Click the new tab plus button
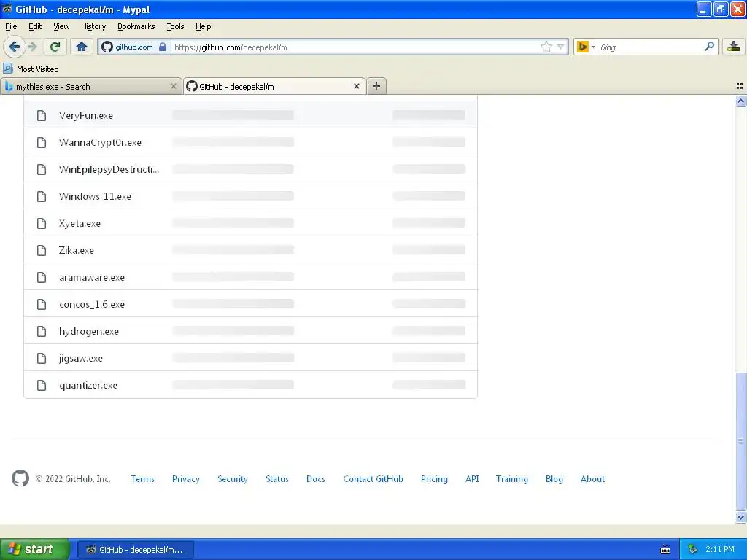The image size is (747, 560). click(x=376, y=86)
